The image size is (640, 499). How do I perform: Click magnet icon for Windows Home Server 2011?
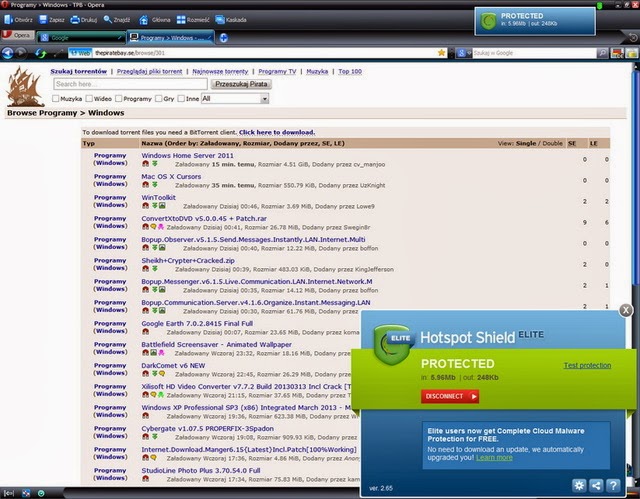(x=145, y=164)
